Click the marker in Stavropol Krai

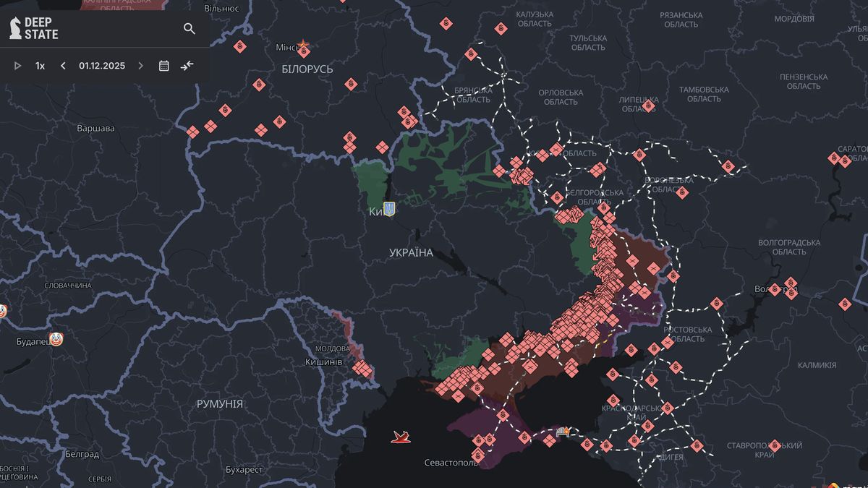pos(775,445)
